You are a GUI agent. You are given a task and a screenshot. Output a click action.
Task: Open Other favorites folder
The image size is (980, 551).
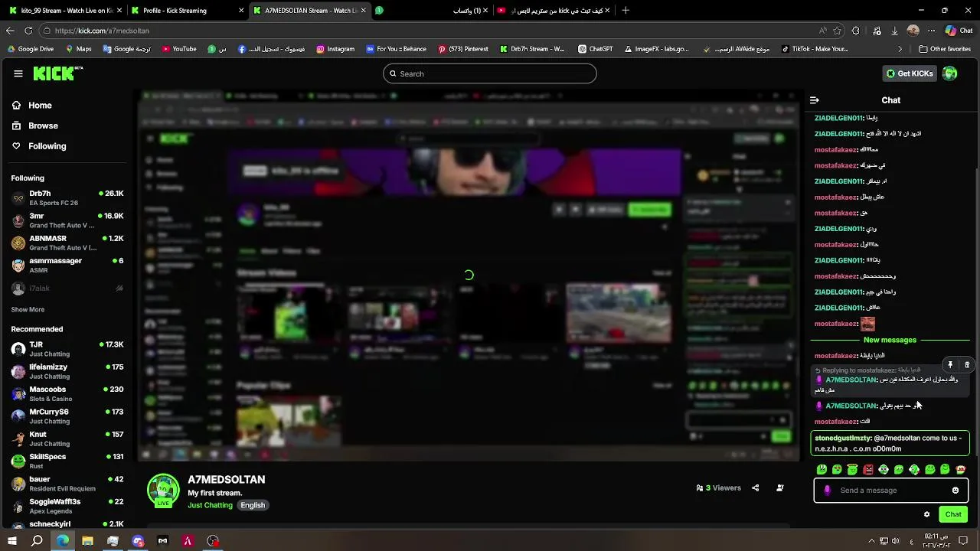click(x=945, y=49)
